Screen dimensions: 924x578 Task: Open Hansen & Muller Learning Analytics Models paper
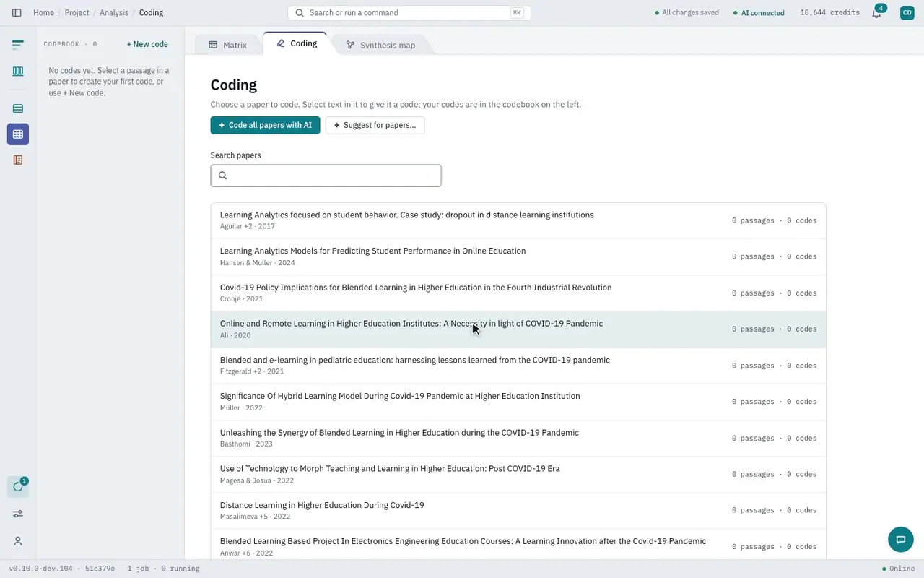pos(518,256)
